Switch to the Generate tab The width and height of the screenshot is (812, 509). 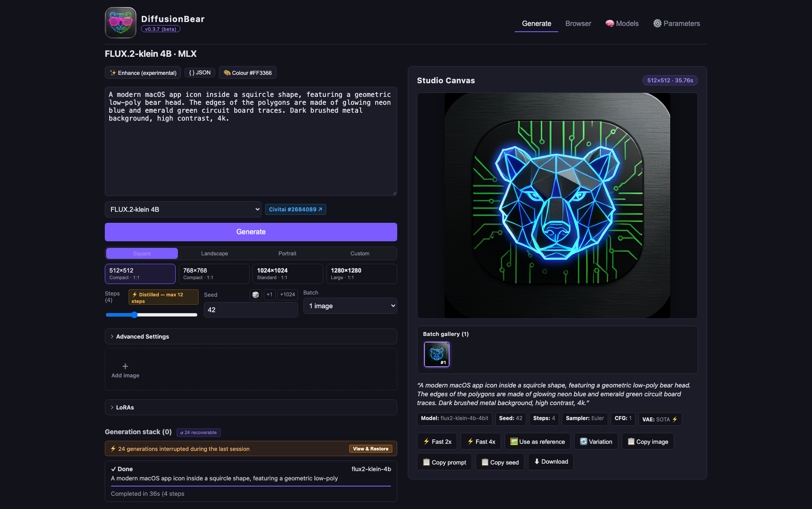(536, 23)
